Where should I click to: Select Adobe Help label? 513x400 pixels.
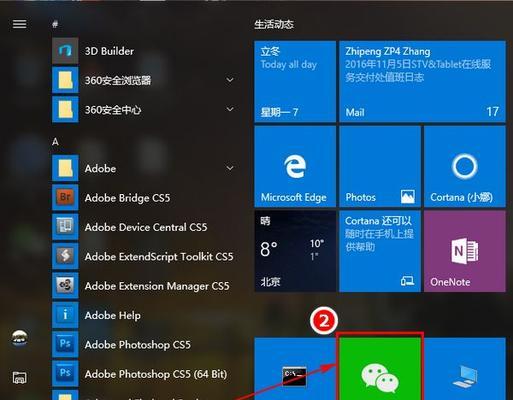113,315
